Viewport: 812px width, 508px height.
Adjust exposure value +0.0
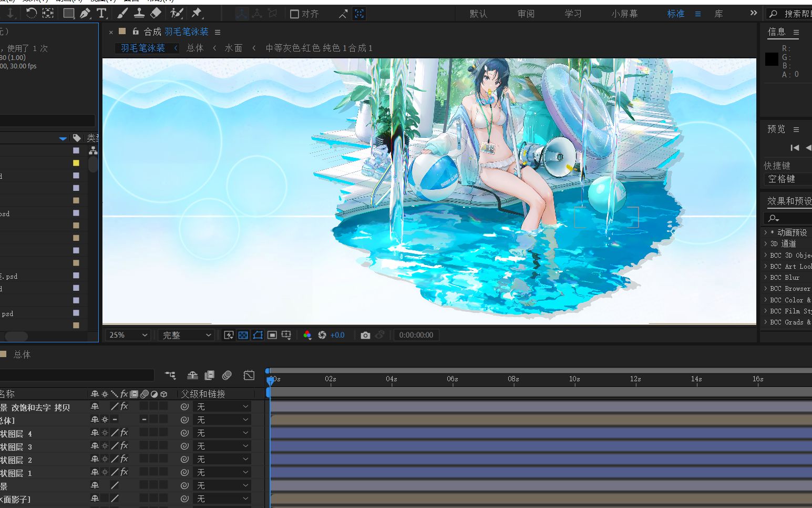(x=337, y=335)
